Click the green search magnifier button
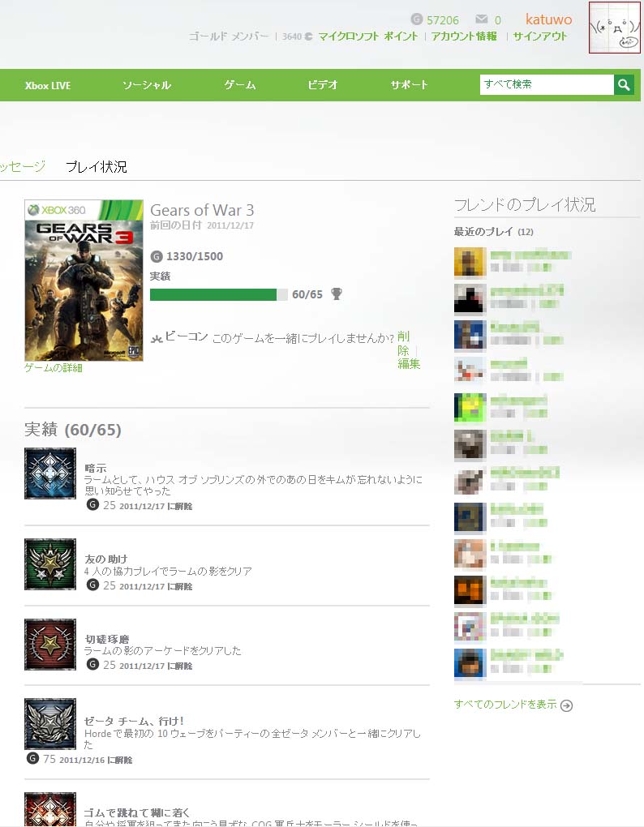Screen dimensions: 644x827 (624, 84)
